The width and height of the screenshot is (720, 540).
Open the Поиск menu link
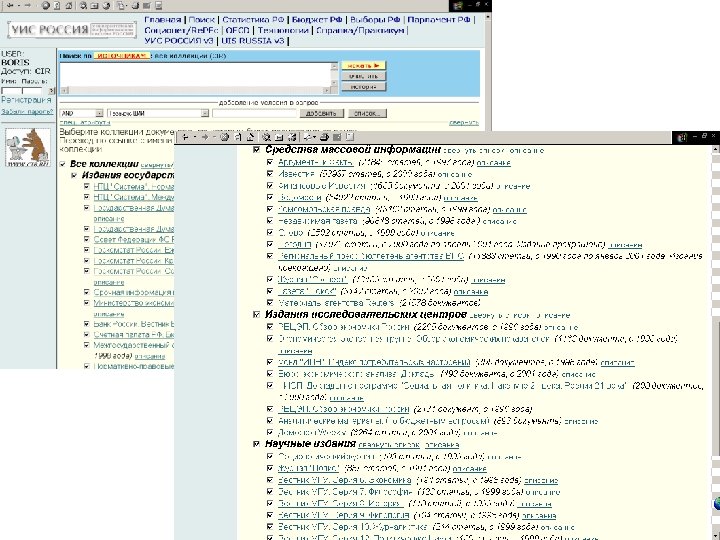pyautogui.click(x=202, y=20)
